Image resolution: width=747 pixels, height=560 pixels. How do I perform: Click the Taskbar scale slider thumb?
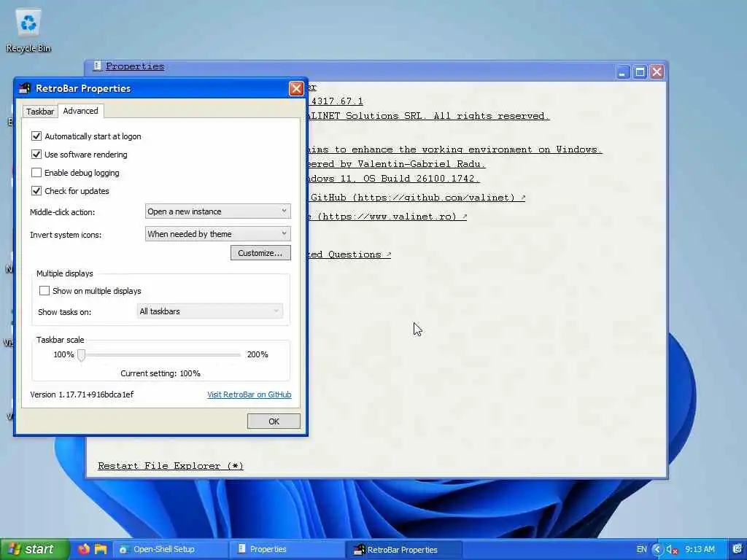(x=82, y=355)
